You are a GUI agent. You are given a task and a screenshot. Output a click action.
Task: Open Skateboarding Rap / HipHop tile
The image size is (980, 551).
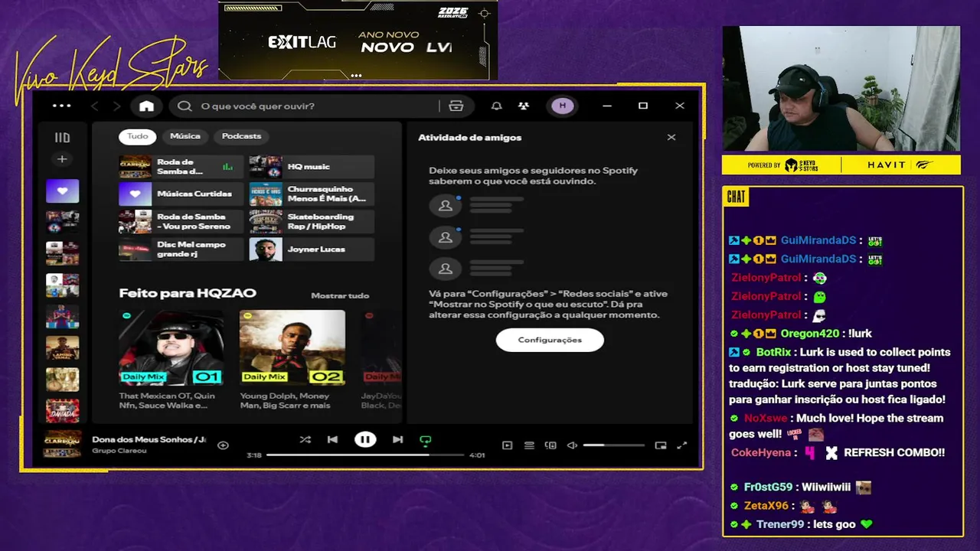click(312, 222)
